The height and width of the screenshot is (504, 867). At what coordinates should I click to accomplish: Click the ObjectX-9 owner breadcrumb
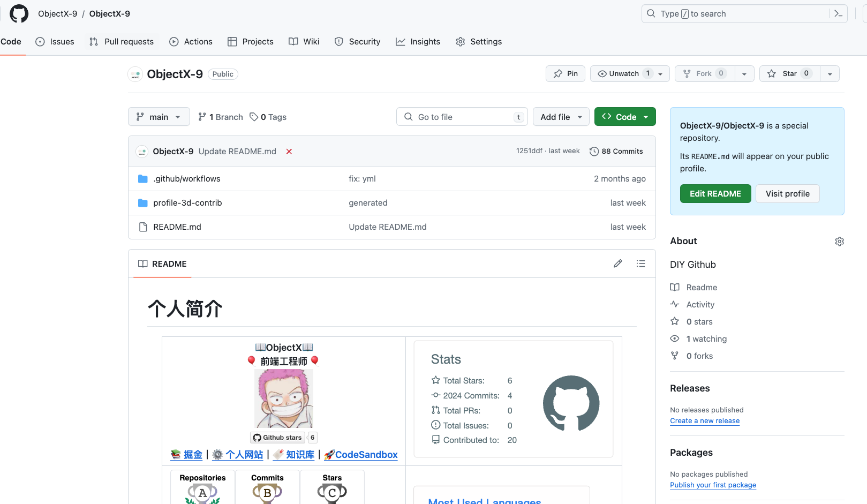pyautogui.click(x=58, y=14)
